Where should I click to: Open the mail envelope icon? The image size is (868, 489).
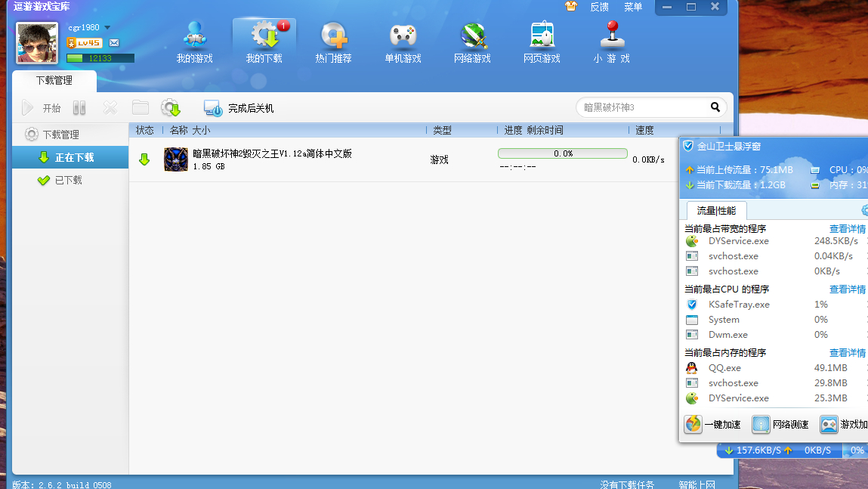click(x=114, y=42)
